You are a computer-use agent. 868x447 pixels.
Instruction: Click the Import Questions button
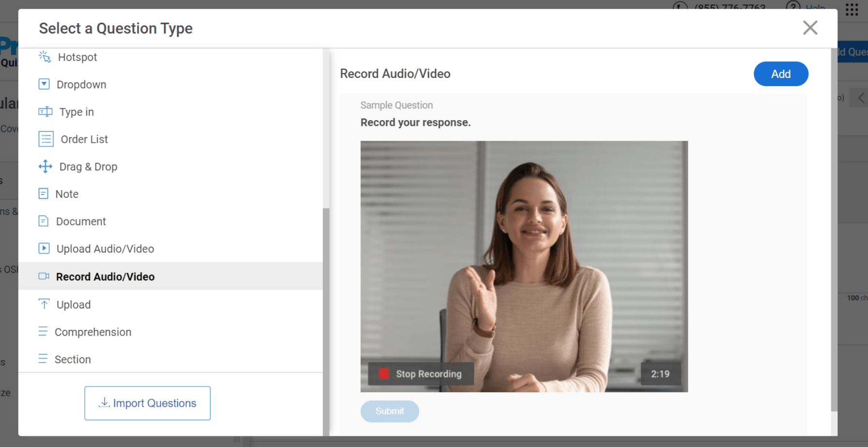(x=147, y=403)
